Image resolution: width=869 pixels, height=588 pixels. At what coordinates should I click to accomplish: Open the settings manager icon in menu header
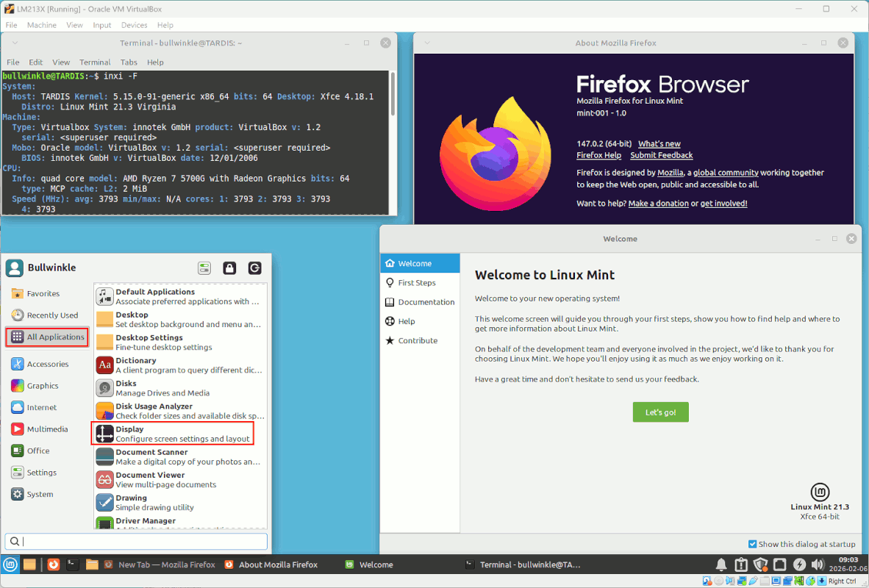204,268
